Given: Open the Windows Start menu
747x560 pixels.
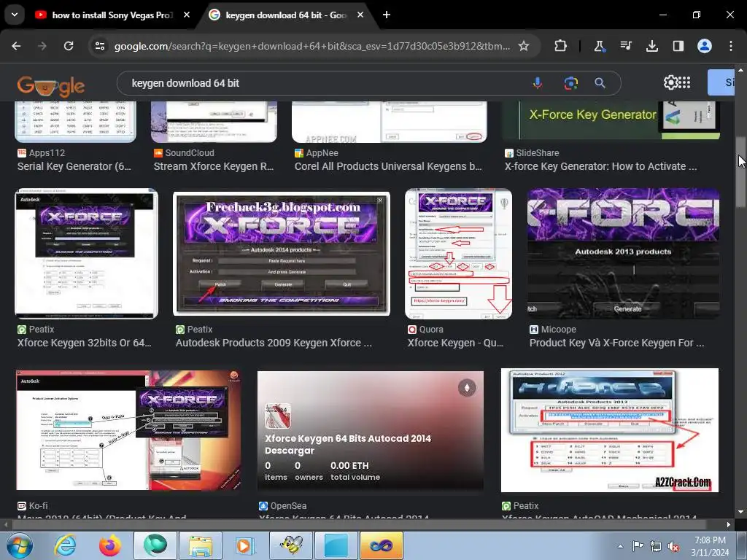Looking at the screenshot, I should (20, 545).
